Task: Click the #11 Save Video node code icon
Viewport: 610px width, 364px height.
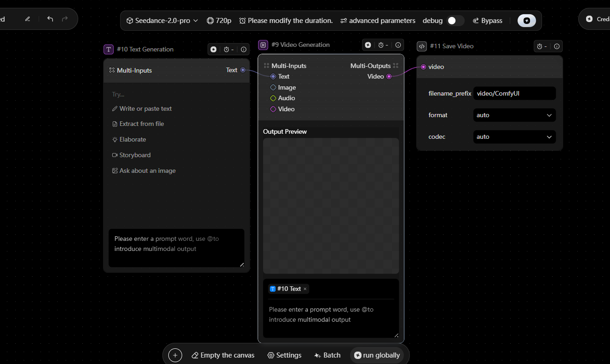Action: 422,46
